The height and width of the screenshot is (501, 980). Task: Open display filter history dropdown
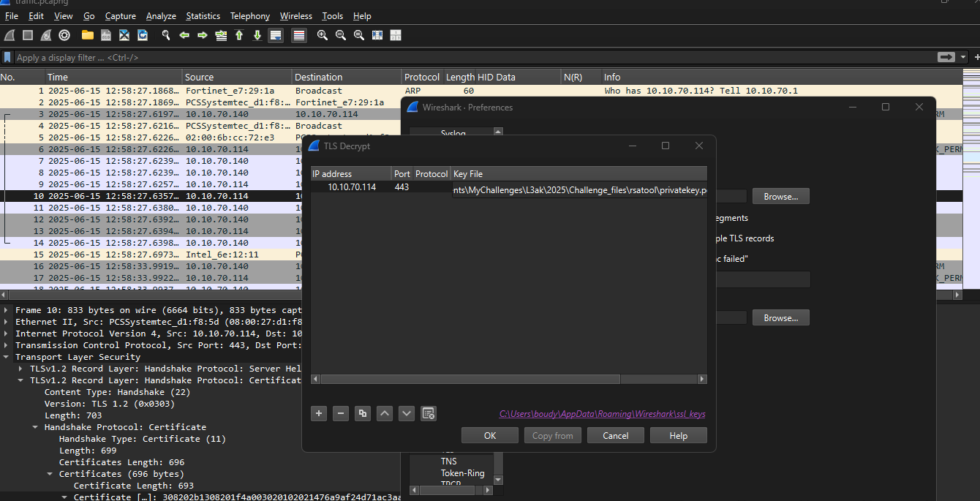(964, 57)
